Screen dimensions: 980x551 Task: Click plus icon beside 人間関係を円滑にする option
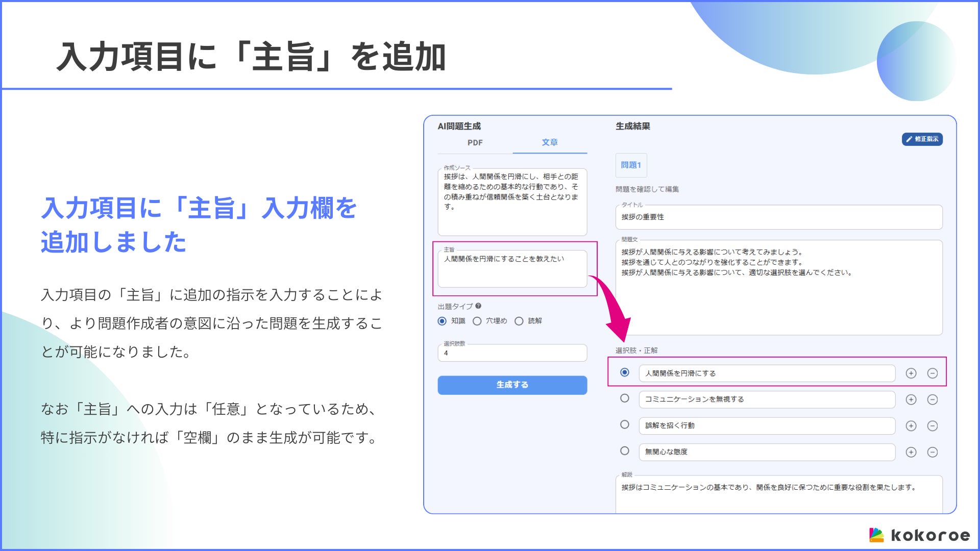(x=911, y=373)
